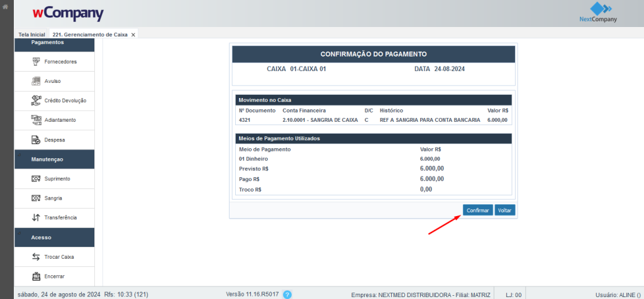Viewport: 644px width, 299px height.
Task: Open the Despesa icon
Action: [36, 139]
